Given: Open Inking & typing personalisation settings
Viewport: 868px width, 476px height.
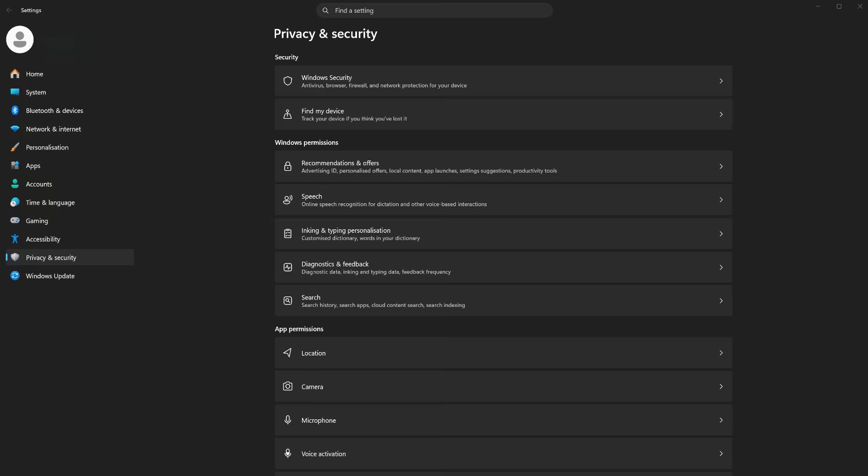Looking at the screenshot, I should point(503,234).
